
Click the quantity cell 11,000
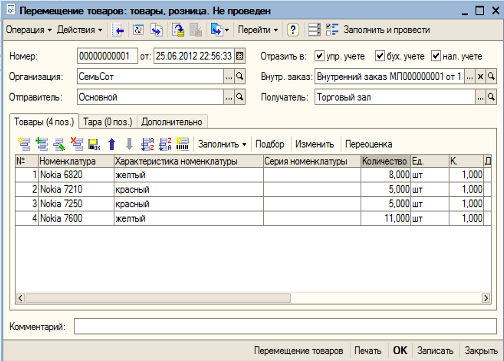(x=385, y=218)
